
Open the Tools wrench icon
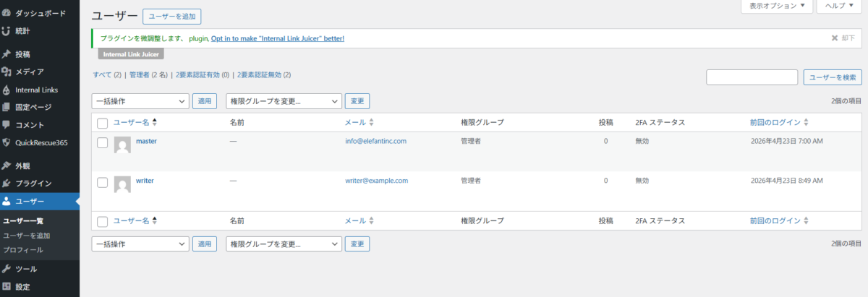pyautogui.click(x=7, y=269)
